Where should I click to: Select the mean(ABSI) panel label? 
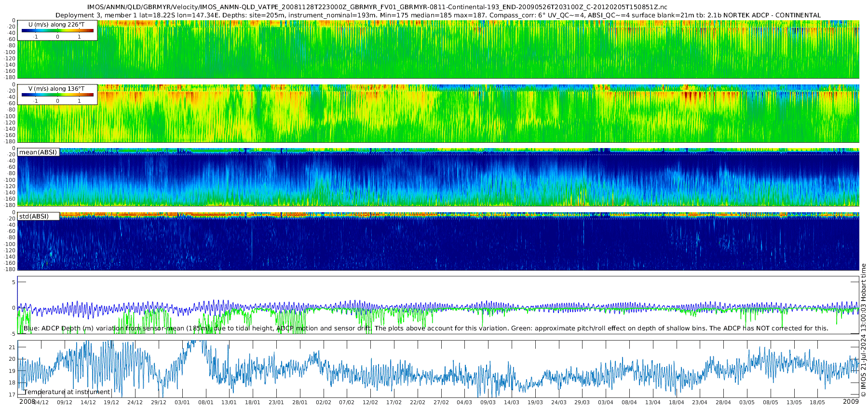(38, 152)
